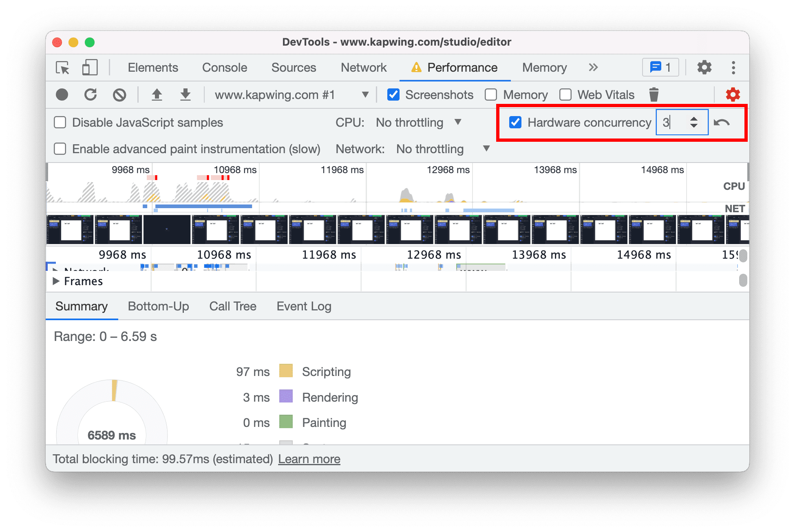Switch to the Bottom-Up tab

(157, 307)
